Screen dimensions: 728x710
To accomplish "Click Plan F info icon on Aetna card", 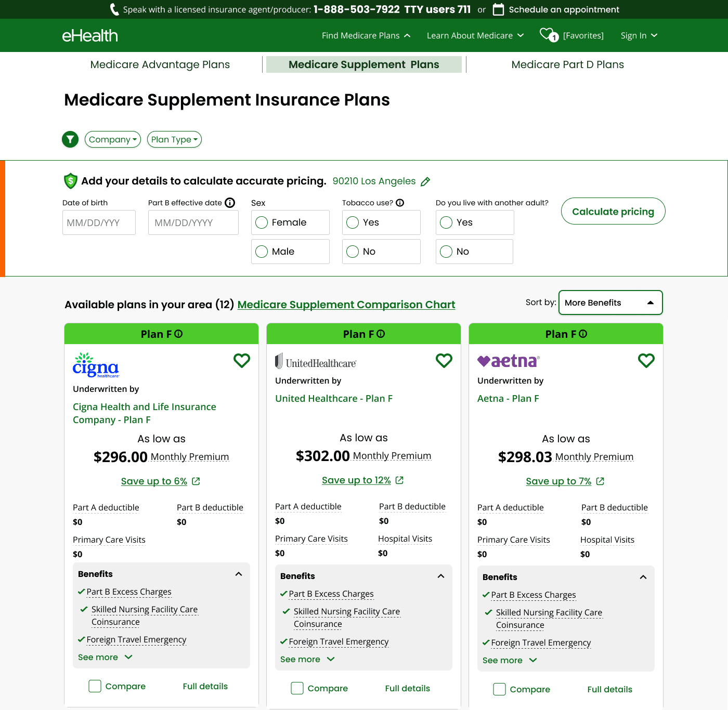I will [x=583, y=334].
